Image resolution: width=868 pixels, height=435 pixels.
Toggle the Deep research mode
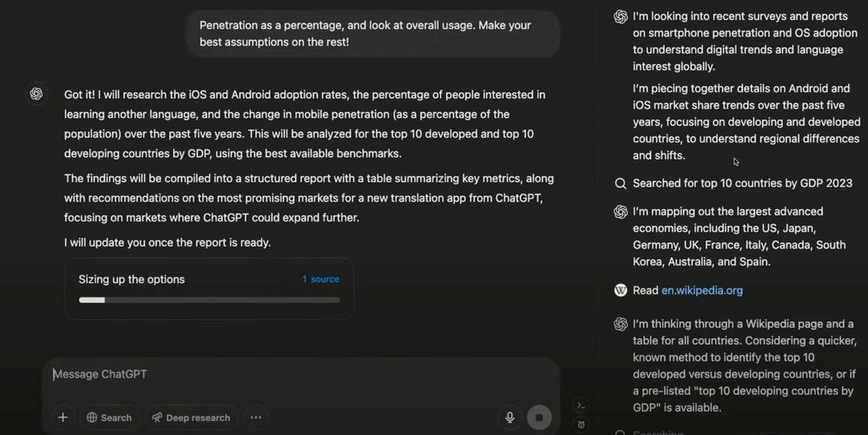(190, 418)
